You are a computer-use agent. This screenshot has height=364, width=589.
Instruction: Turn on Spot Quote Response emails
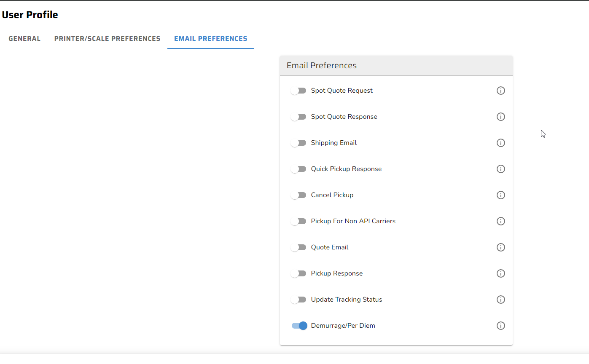299,117
